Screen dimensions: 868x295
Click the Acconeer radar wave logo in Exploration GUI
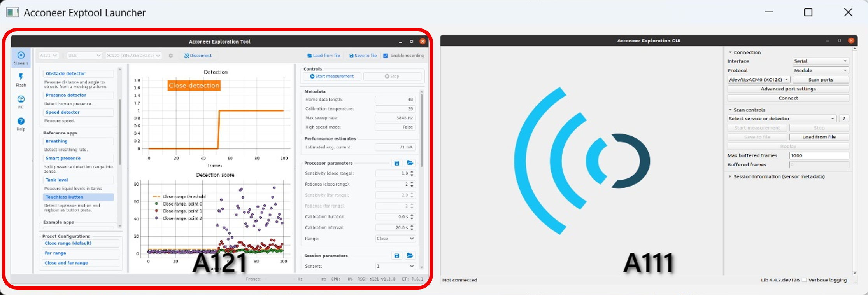[582, 161]
